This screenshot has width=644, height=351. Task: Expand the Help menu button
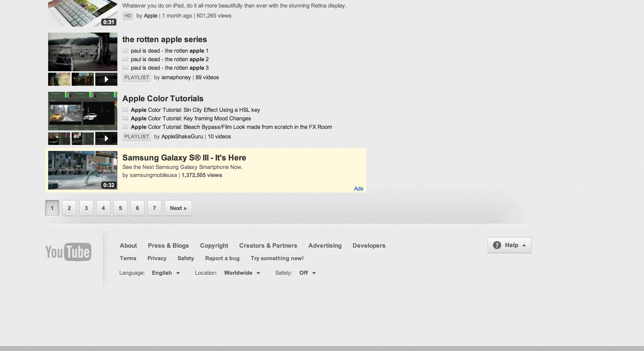(x=509, y=245)
